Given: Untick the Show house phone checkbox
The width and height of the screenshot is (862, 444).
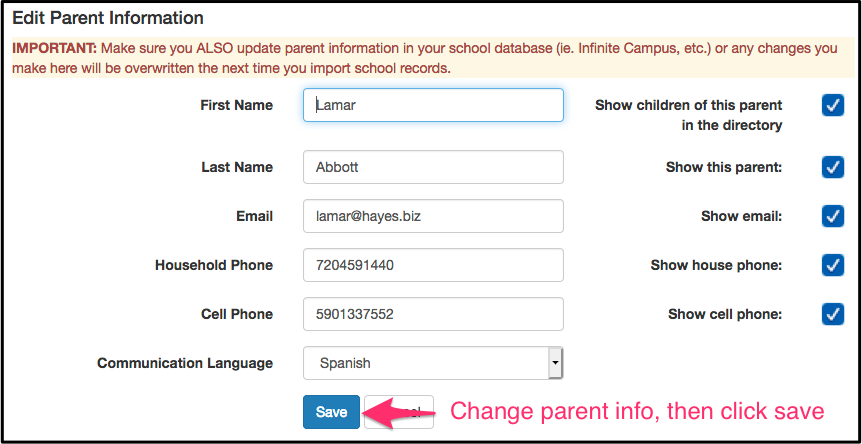Looking at the screenshot, I should coord(833,265).
